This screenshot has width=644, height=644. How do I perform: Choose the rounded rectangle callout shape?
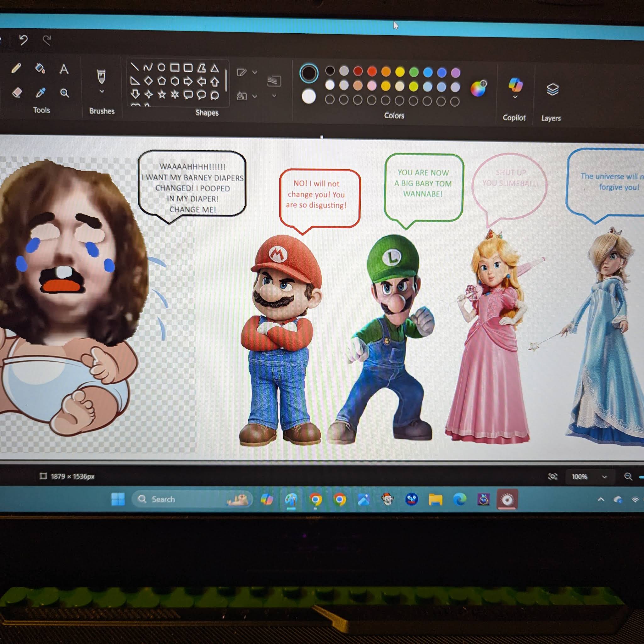pos(188,95)
